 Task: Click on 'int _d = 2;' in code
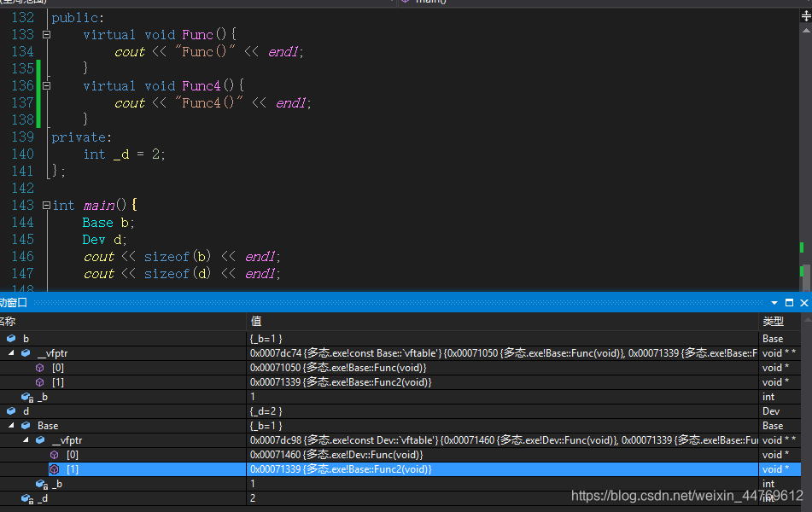pos(125,154)
